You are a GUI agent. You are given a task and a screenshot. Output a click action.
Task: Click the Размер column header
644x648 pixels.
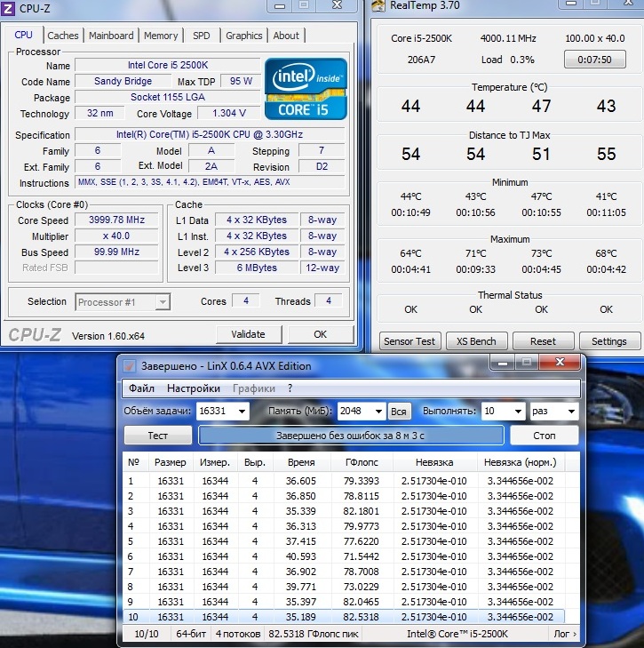point(171,462)
